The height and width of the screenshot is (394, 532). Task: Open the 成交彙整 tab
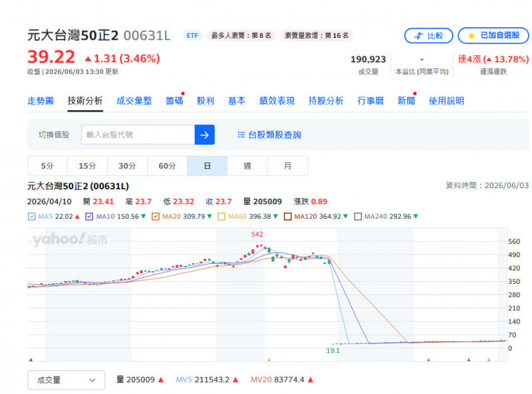pos(134,101)
